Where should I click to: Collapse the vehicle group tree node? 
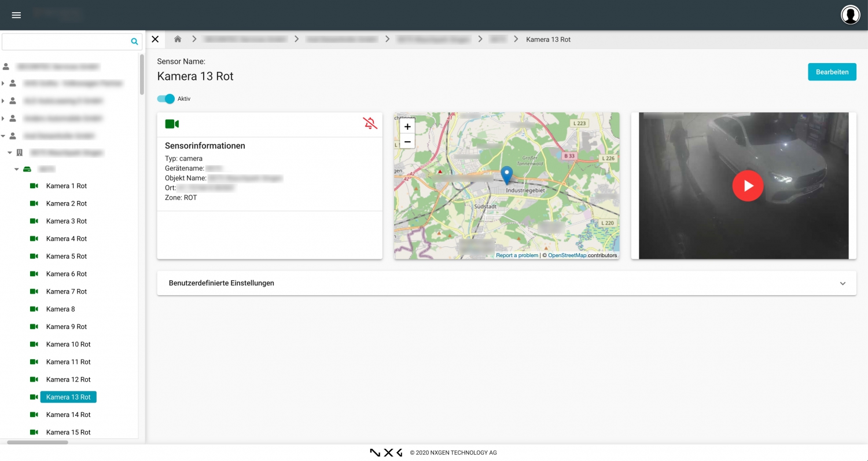coord(16,170)
